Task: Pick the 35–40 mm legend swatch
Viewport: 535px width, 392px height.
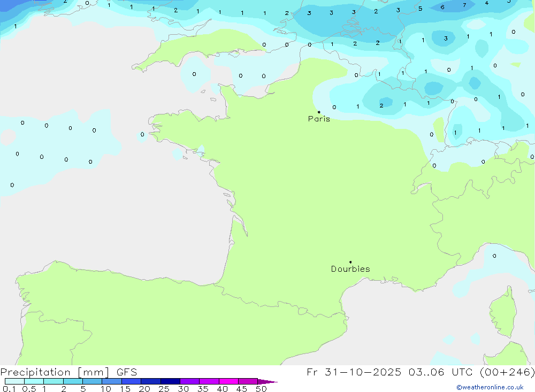Action: [x=209, y=381]
